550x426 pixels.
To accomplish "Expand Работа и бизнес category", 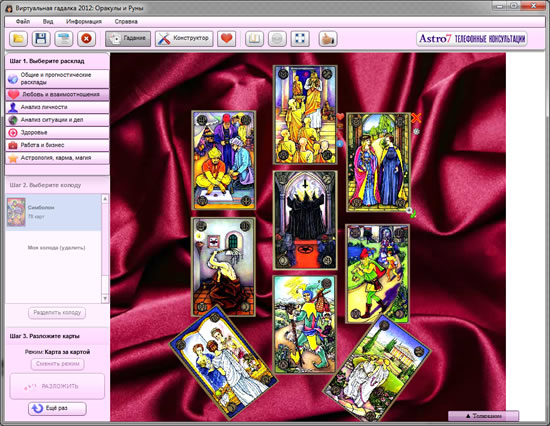I will pyautogui.click(x=58, y=145).
